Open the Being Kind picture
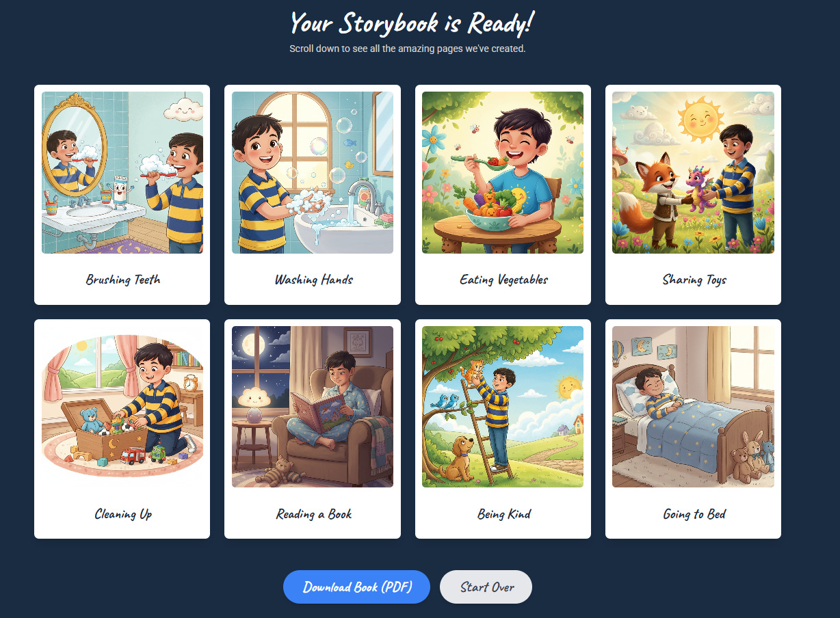Screen dimensions: 840x618 point(503,407)
